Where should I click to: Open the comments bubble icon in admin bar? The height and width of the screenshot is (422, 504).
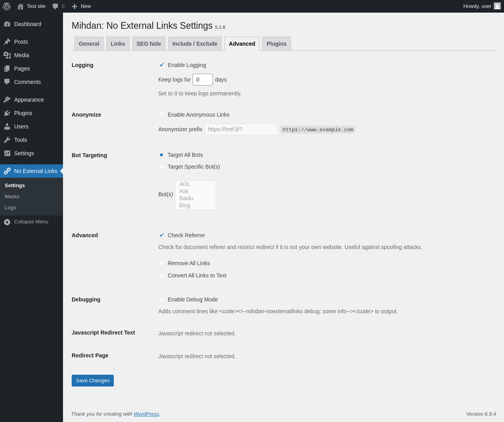point(56,6)
